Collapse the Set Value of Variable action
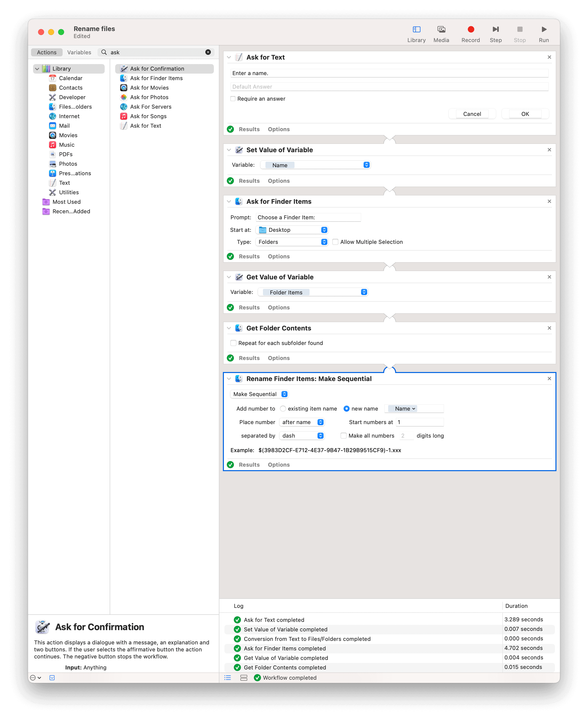Image resolution: width=588 pixels, height=720 pixels. coord(229,150)
